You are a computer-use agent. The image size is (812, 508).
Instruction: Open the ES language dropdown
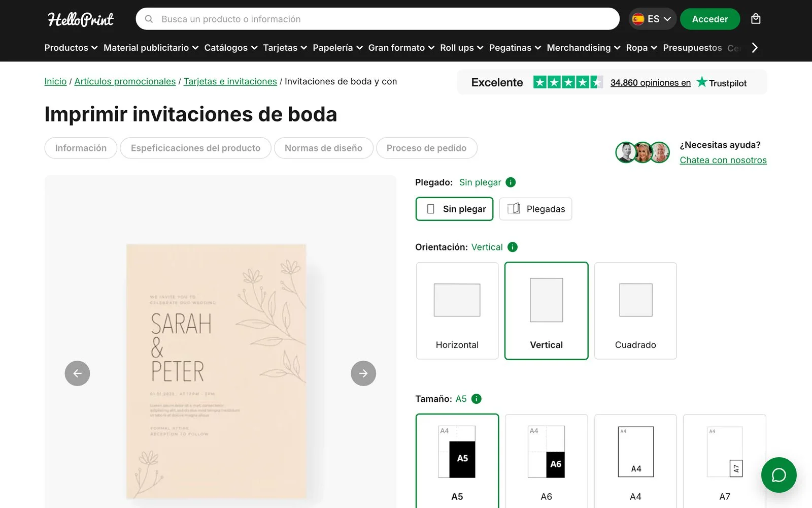(x=652, y=19)
